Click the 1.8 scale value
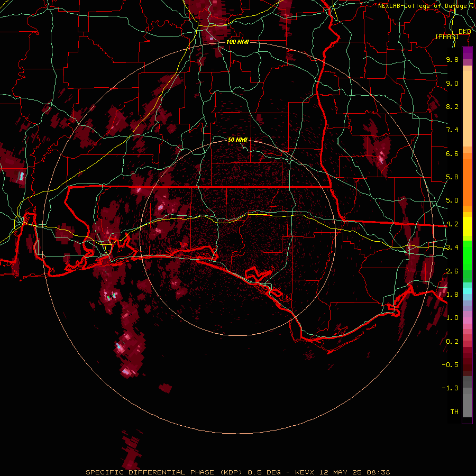The height and width of the screenshot is (476, 476). click(x=452, y=295)
